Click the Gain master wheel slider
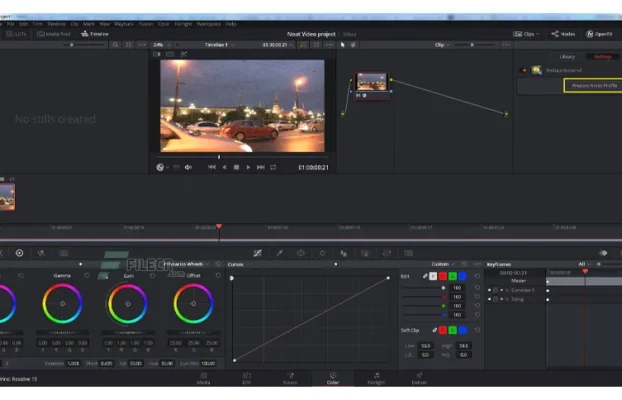The height and width of the screenshot is (400, 622). click(x=128, y=333)
